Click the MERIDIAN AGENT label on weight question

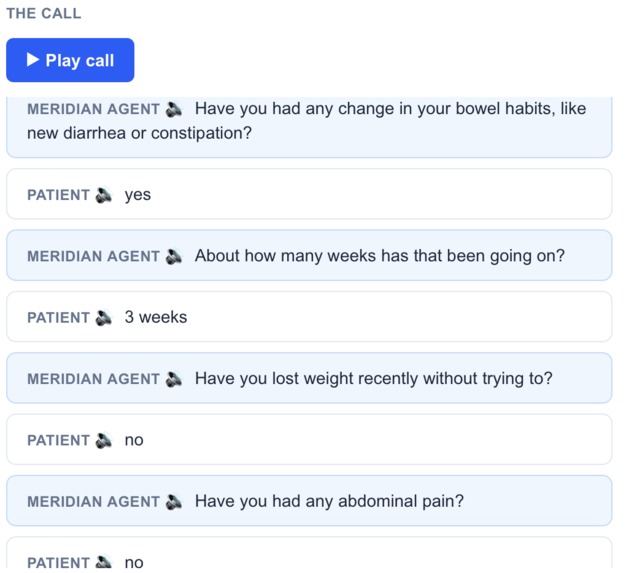click(93, 379)
